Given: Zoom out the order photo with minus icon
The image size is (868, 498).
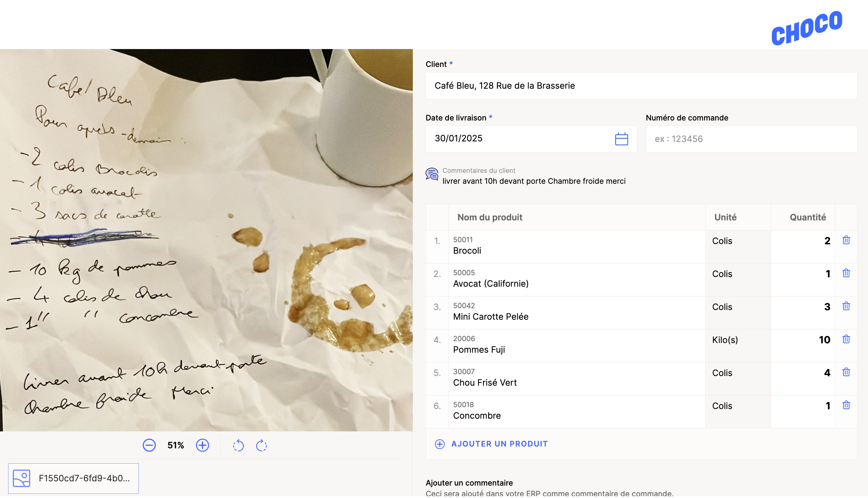Looking at the screenshot, I should click(x=149, y=445).
